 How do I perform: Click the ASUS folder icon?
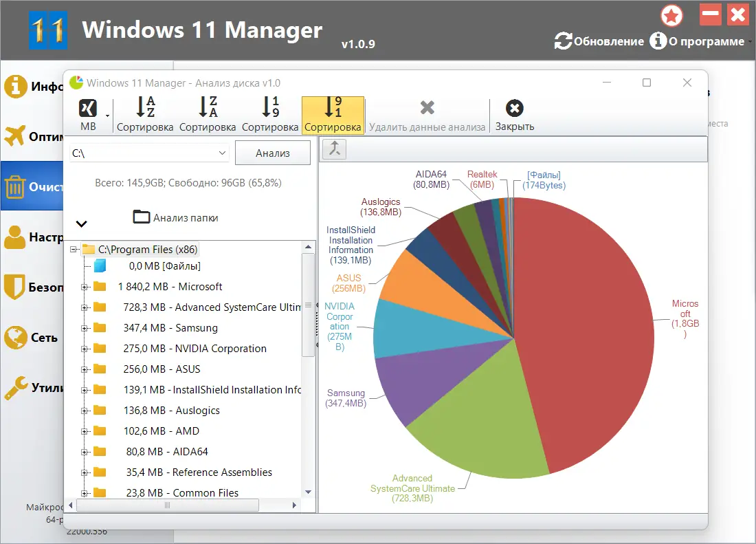click(x=100, y=369)
